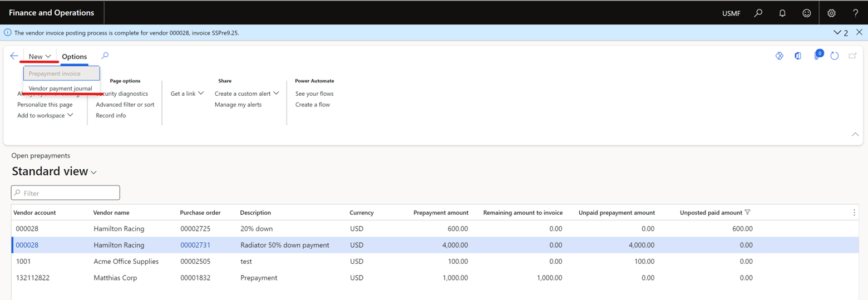Click the Open in Office icon
This screenshot has height=300, width=868.
(x=798, y=56)
